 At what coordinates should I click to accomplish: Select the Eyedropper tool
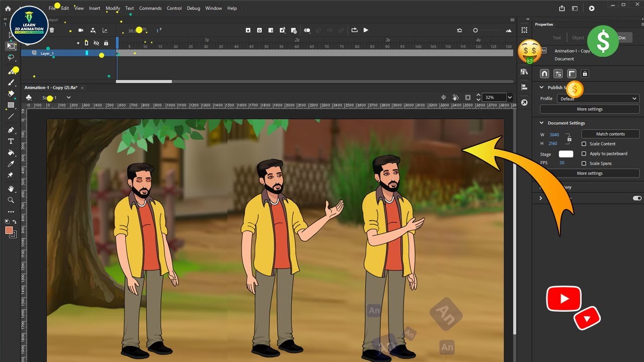[x=11, y=164]
